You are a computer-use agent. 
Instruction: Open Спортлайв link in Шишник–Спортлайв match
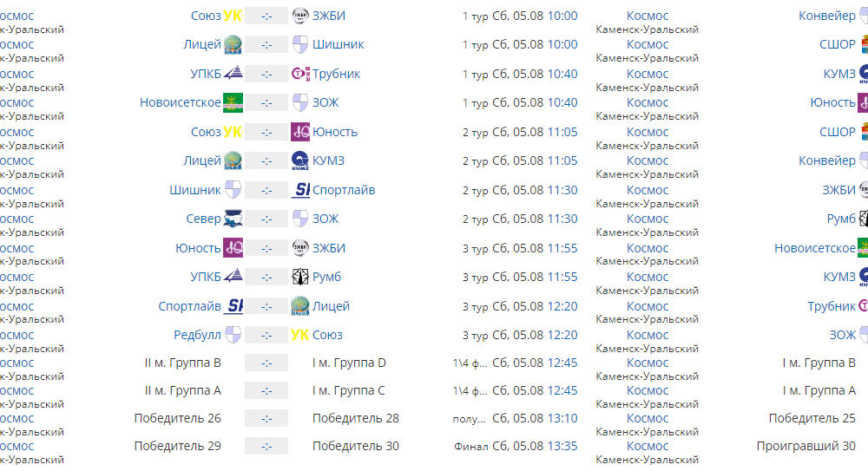(344, 190)
